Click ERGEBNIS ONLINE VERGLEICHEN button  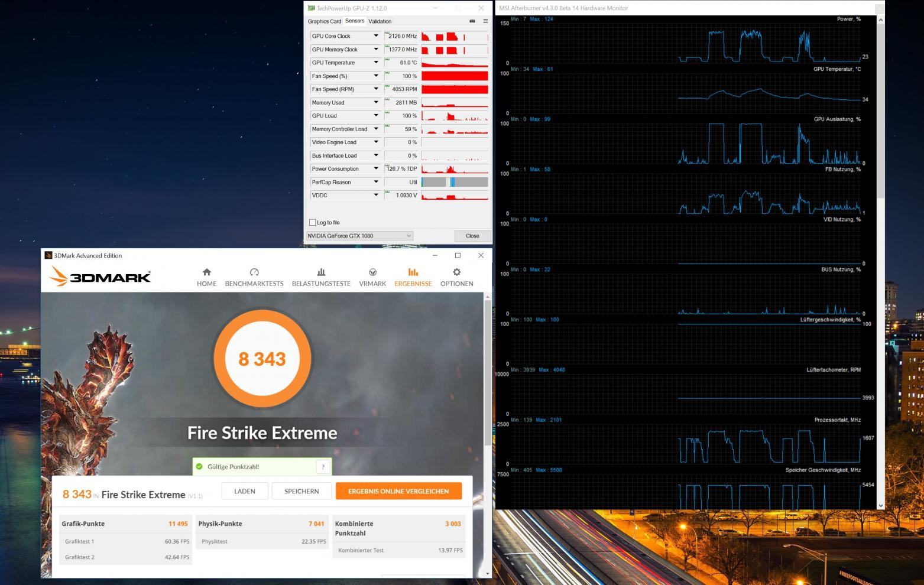tap(398, 491)
